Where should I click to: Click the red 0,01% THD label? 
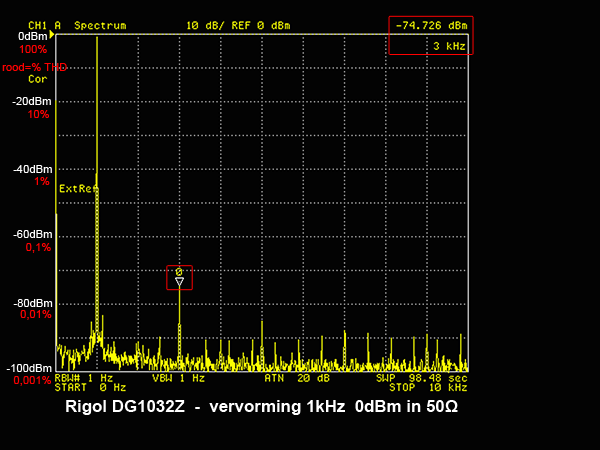(x=36, y=315)
